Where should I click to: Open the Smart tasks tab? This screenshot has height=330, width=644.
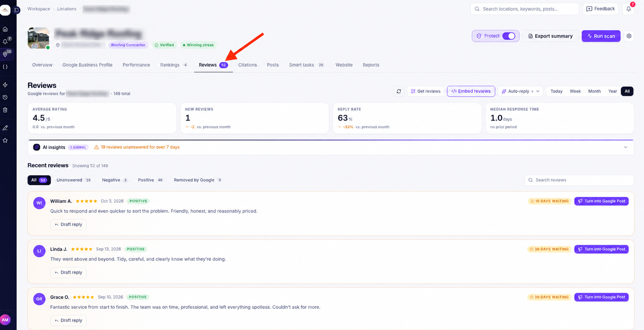tap(307, 65)
